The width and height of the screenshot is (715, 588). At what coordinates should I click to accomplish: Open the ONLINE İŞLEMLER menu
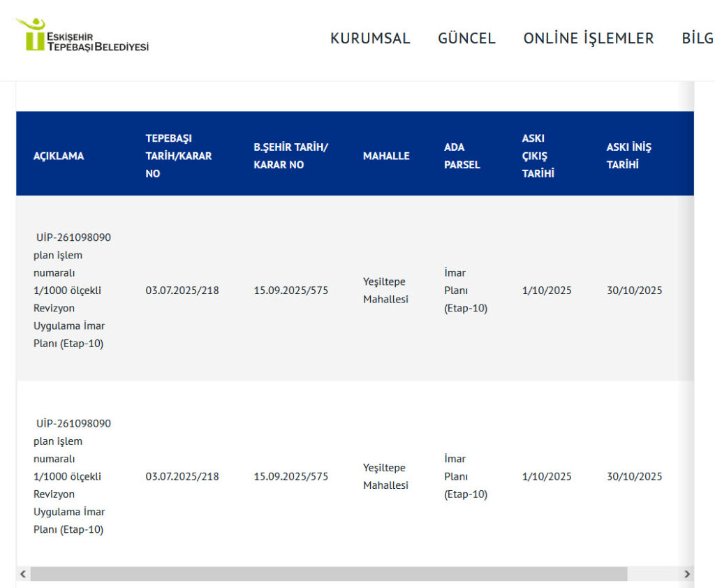click(588, 38)
